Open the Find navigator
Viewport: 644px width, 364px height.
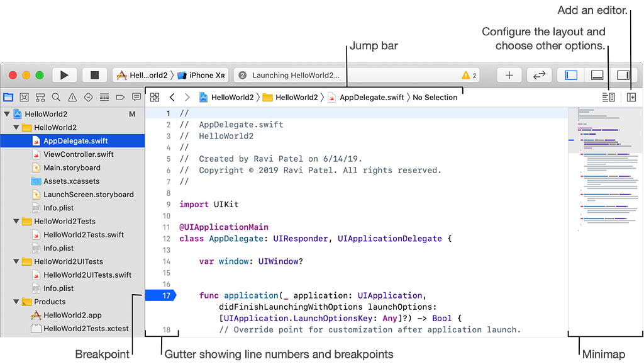point(56,98)
